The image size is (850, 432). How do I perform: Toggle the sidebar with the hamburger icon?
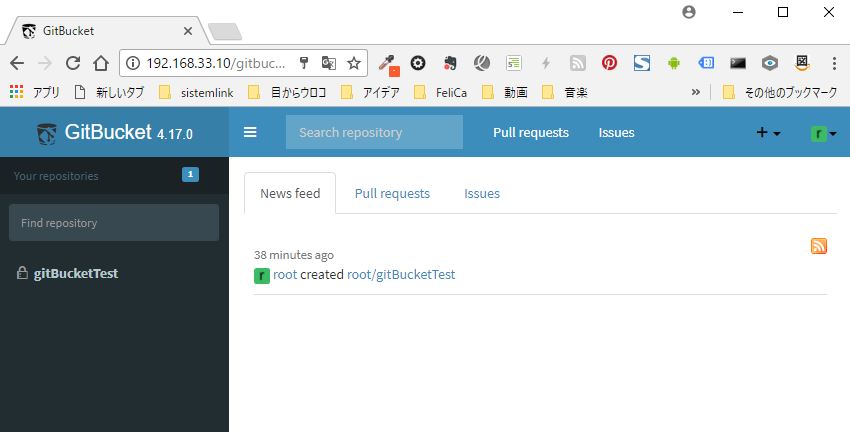pos(250,132)
